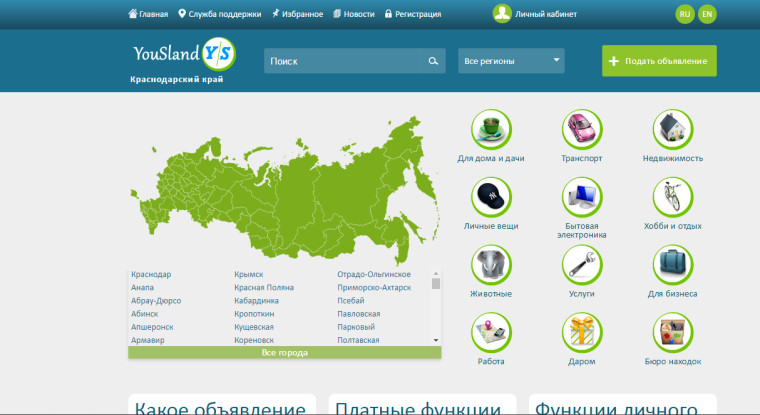Open the Анапа city link

[142, 287]
